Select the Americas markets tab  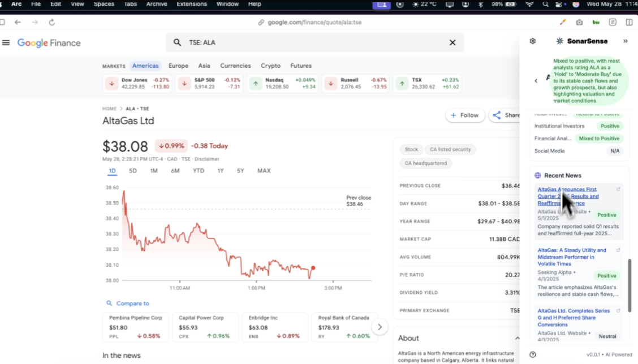(145, 66)
